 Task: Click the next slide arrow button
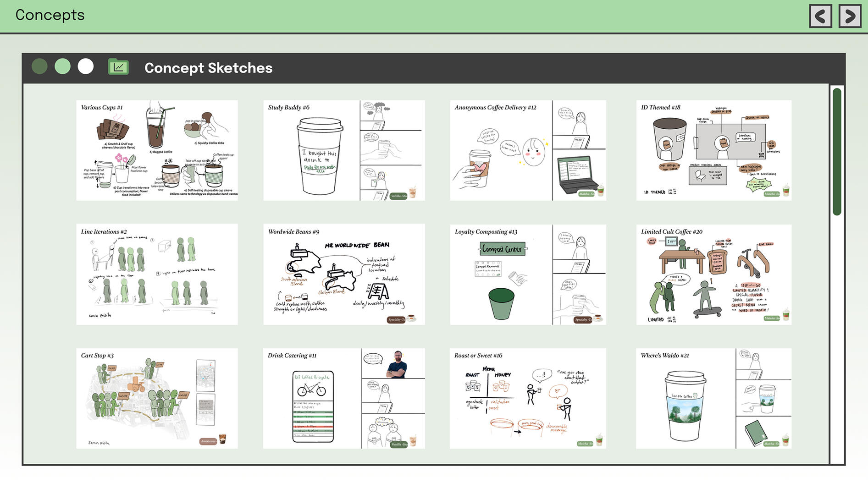(x=850, y=16)
